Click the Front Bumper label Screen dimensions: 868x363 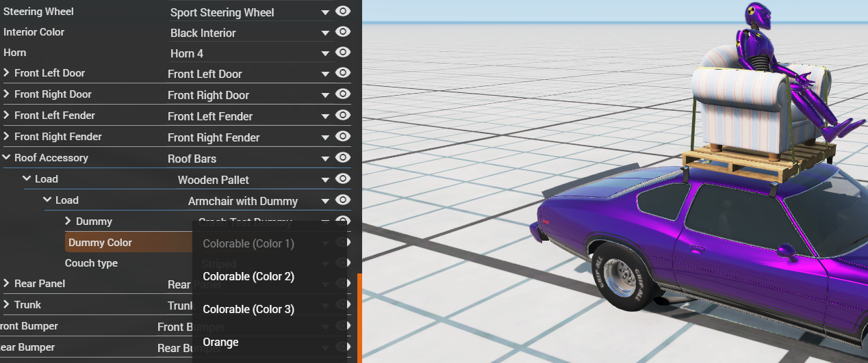(29, 325)
